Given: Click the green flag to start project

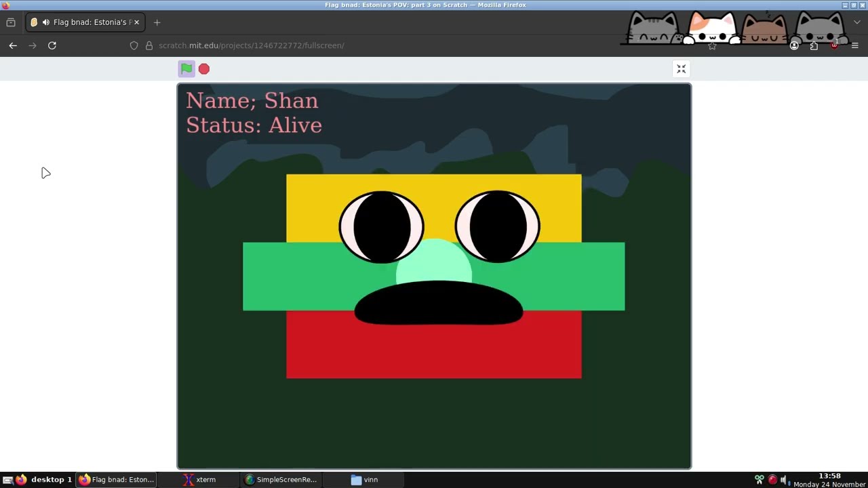Looking at the screenshot, I should (186, 68).
